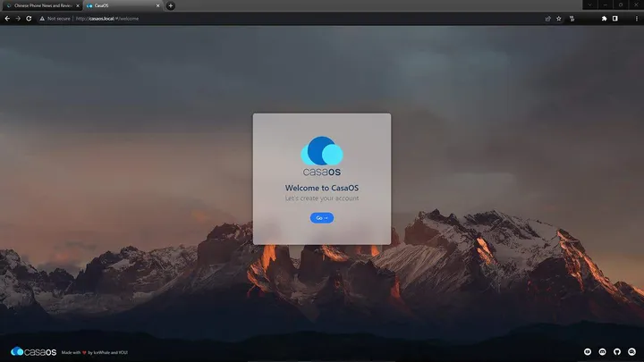Screen dimensions: 644x362
Task: Click the first community icon in footer
Action: 587,351
